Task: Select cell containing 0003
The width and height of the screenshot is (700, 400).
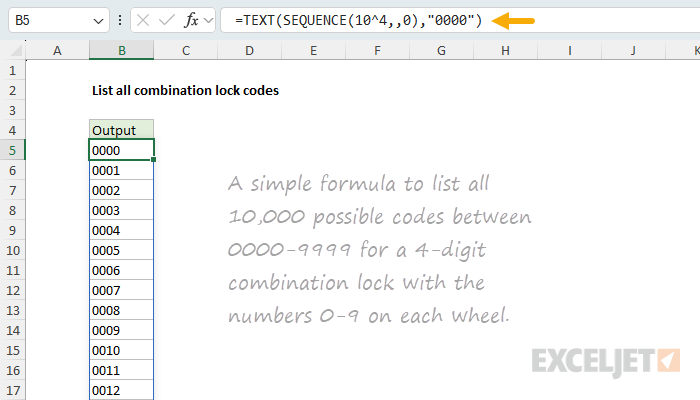Action: (x=121, y=210)
